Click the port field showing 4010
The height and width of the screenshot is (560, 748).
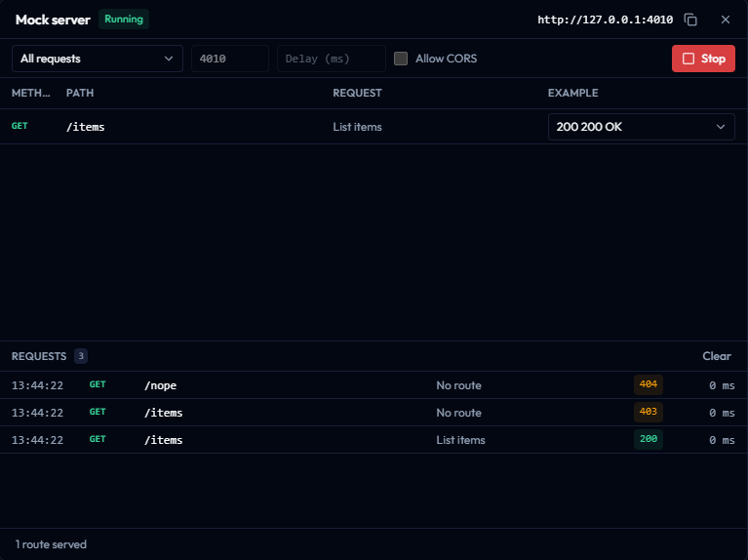click(x=230, y=59)
